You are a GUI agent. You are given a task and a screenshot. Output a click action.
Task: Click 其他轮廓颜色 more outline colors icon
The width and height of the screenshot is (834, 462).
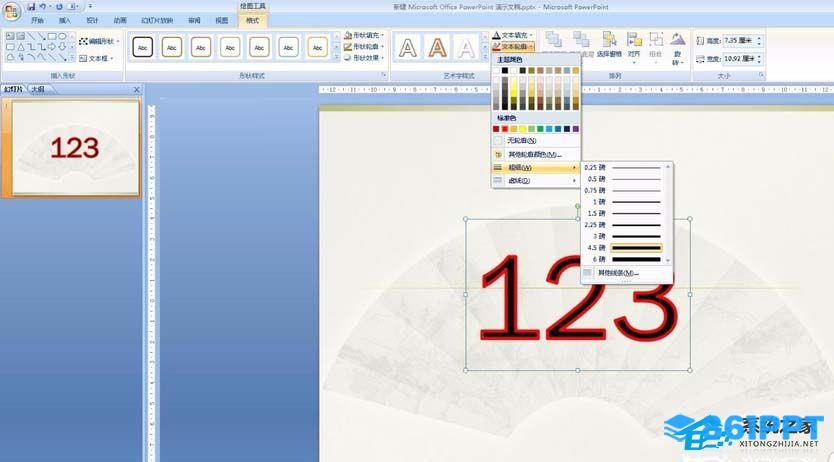click(x=498, y=154)
